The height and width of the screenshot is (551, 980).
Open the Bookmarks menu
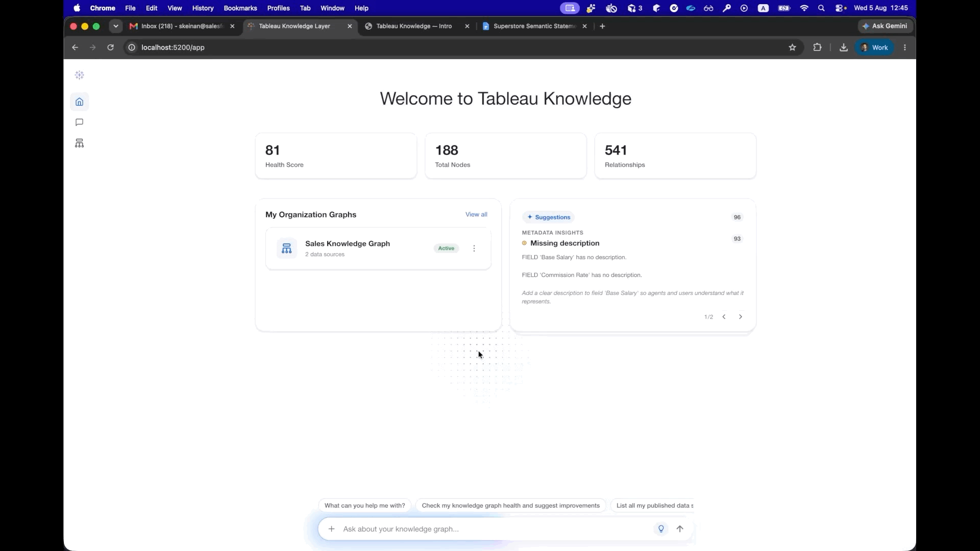click(240, 8)
